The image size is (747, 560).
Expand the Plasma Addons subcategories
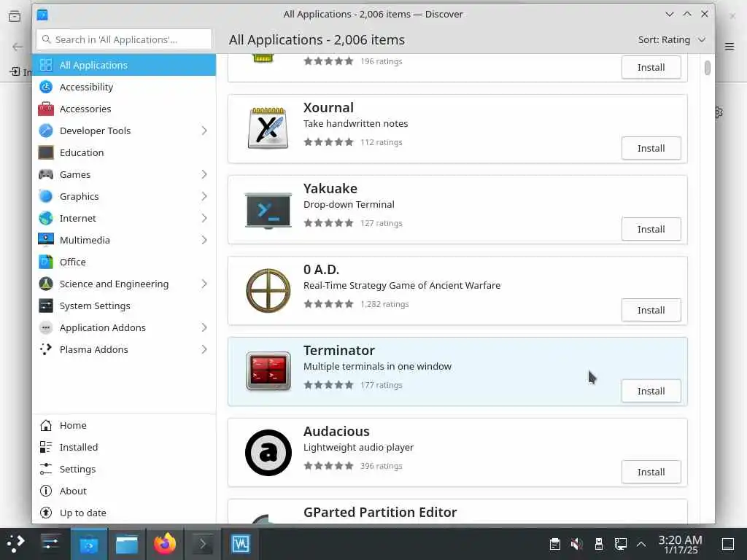(204, 349)
